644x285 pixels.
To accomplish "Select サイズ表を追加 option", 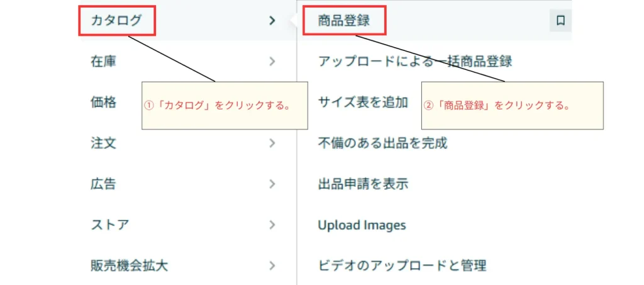I will [363, 102].
